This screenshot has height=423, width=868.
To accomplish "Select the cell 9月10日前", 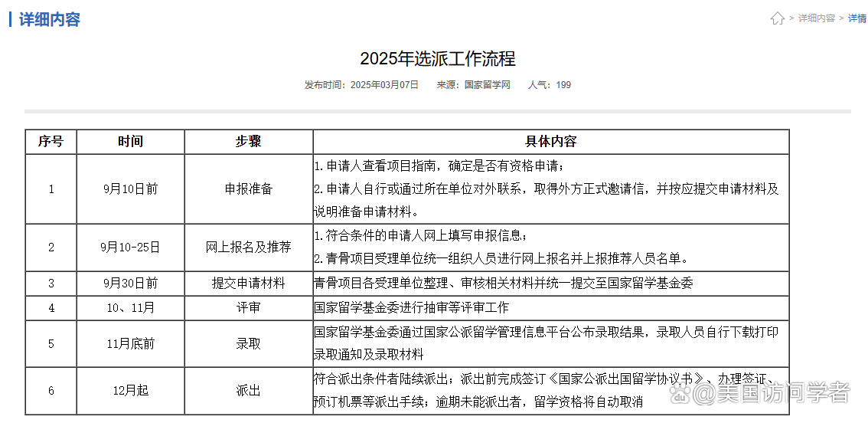I will coord(131,189).
